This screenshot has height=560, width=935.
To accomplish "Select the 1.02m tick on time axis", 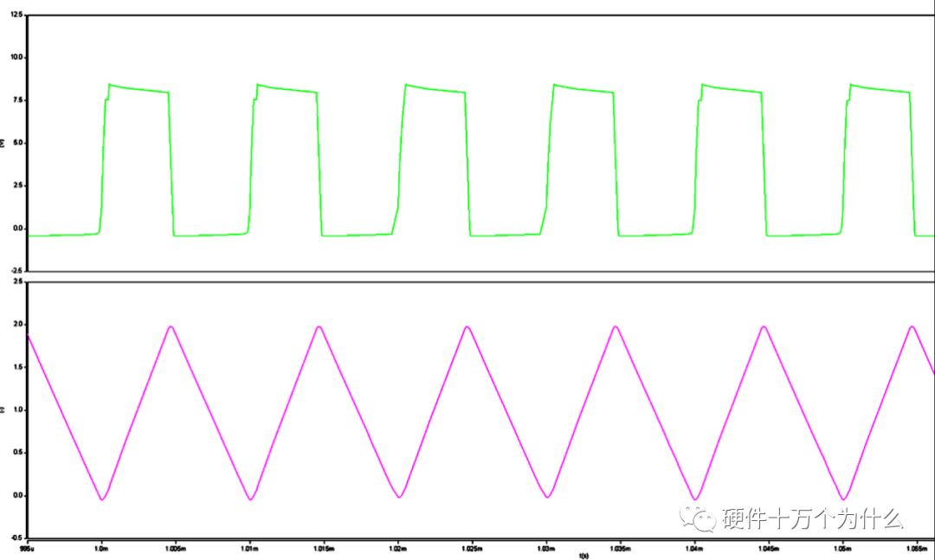I will pos(398,548).
